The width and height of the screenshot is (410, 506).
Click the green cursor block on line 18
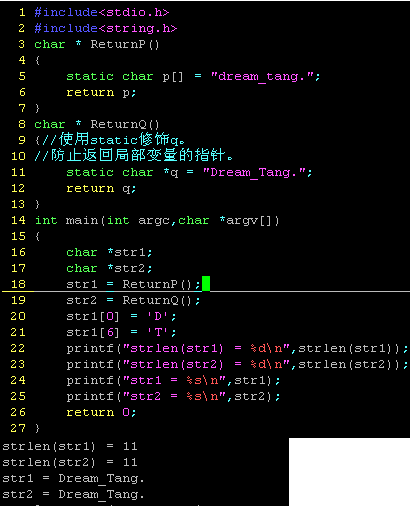click(206, 284)
